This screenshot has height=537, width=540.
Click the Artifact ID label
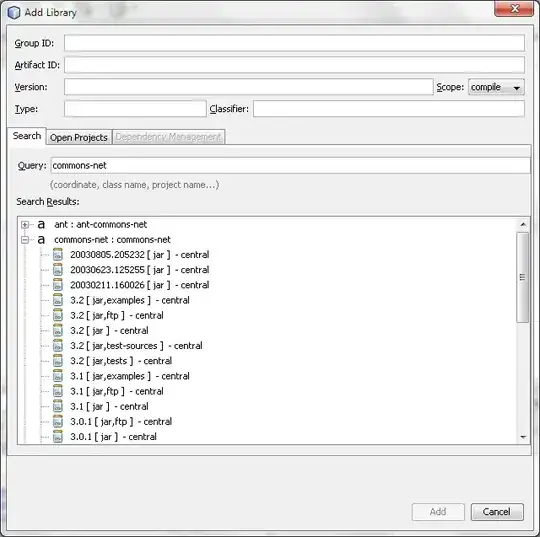[x=37, y=65]
